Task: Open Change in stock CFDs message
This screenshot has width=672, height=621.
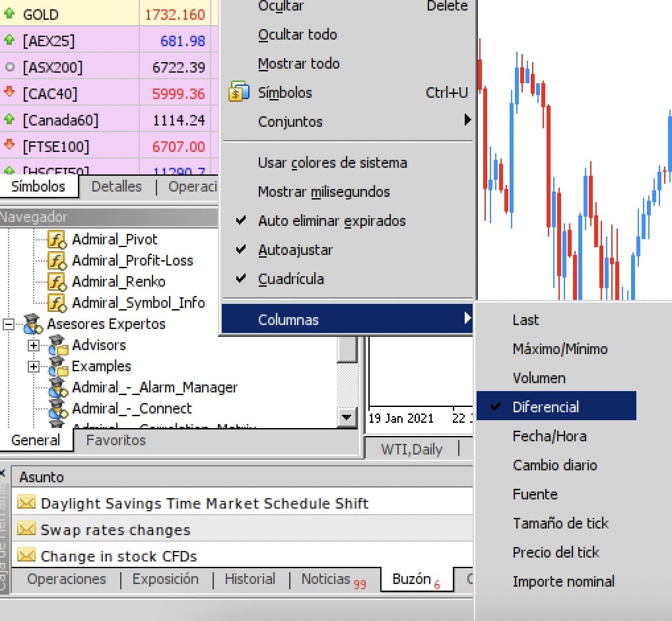Action: tap(242, 556)
